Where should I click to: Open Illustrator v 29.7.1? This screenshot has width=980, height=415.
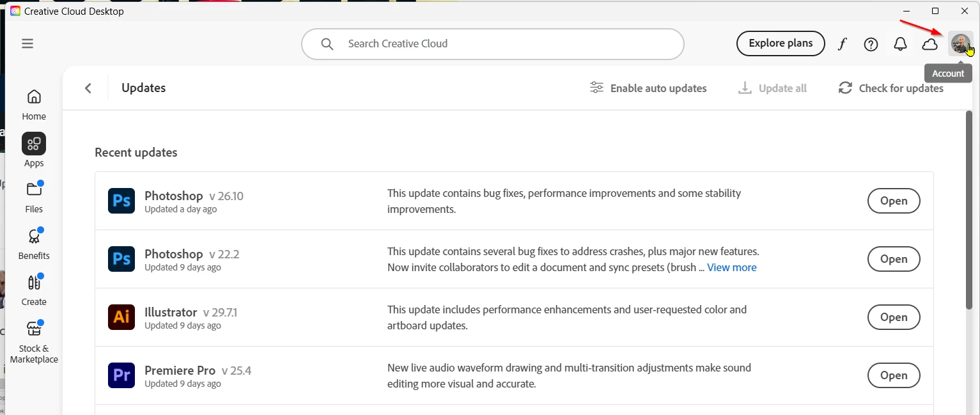point(894,317)
